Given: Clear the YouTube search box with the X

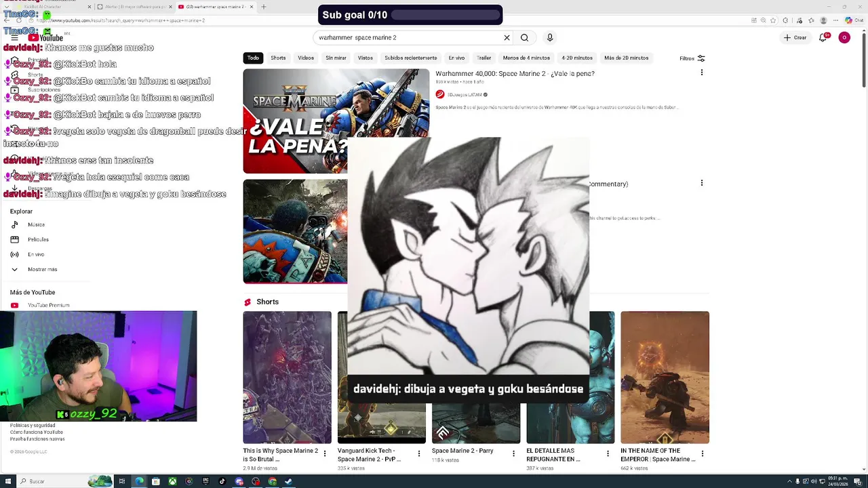Looking at the screenshot, I should (x=507, y=38).
